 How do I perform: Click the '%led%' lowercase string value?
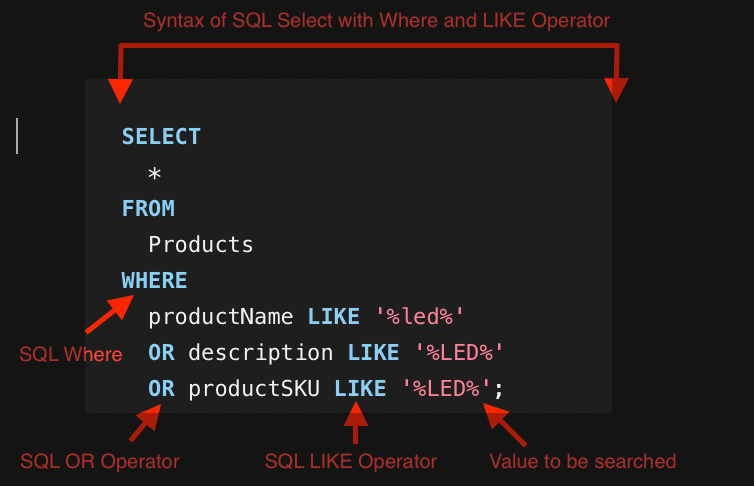click(x=420, y=317)
